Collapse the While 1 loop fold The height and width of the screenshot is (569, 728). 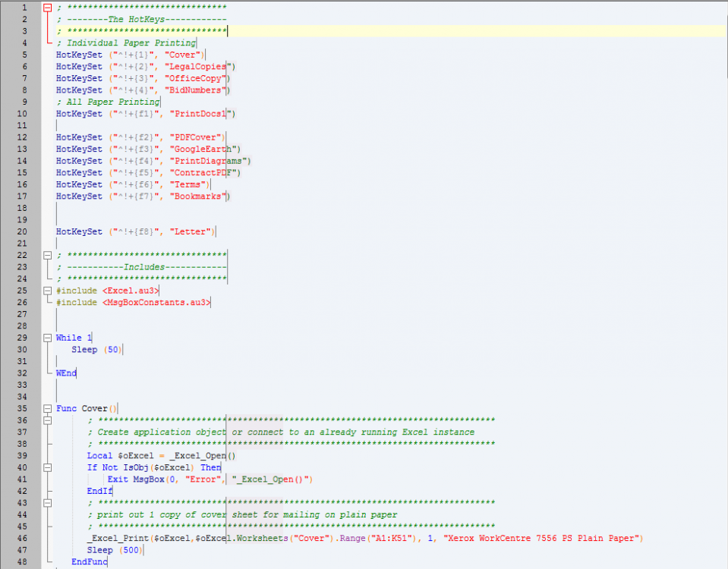(47, 338)
